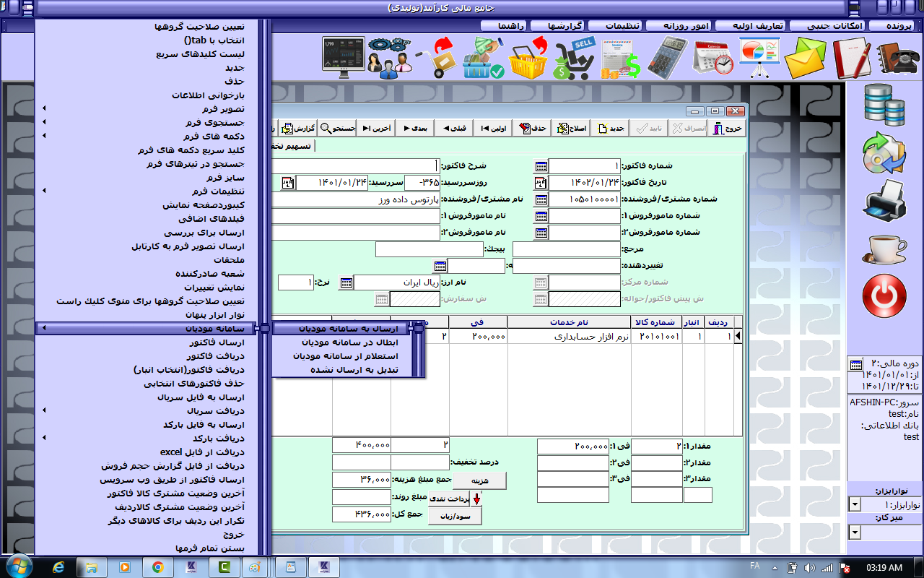
Task: Open the پرونده menu
Action: click(895, 25)
